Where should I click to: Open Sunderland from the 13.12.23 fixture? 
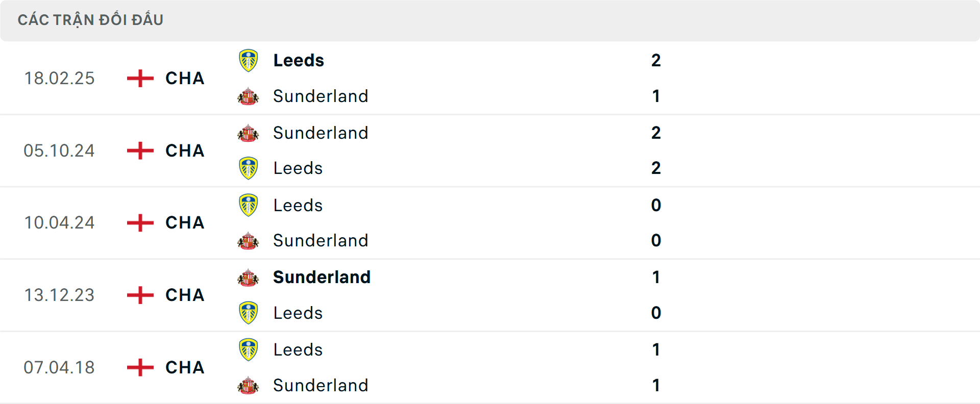click(x=322, y=277)
